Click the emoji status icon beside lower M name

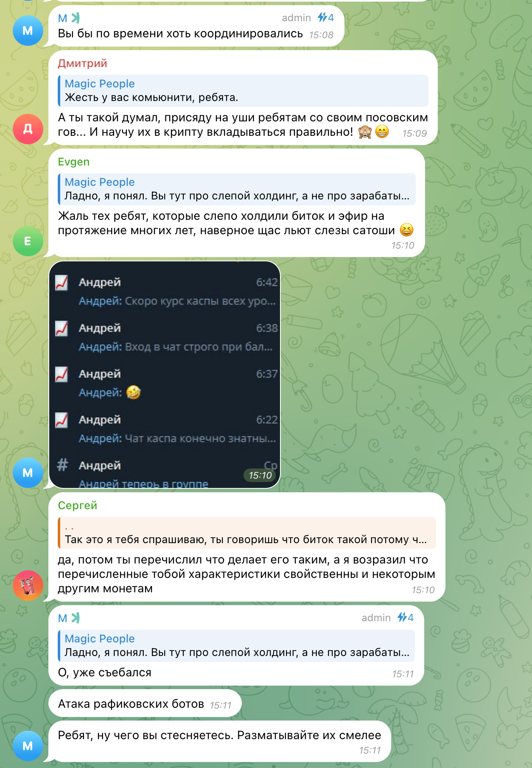click(x=76, y=618)
